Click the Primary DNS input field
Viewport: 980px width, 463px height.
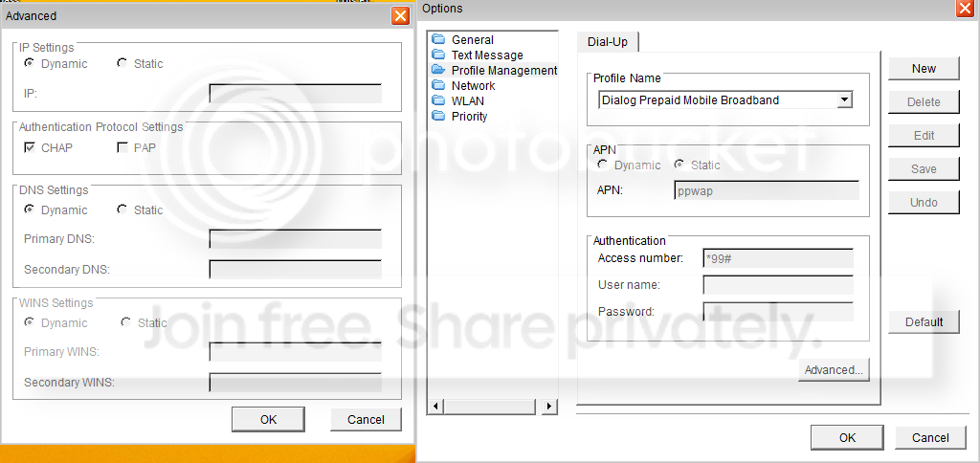click(x=295, y=239)
